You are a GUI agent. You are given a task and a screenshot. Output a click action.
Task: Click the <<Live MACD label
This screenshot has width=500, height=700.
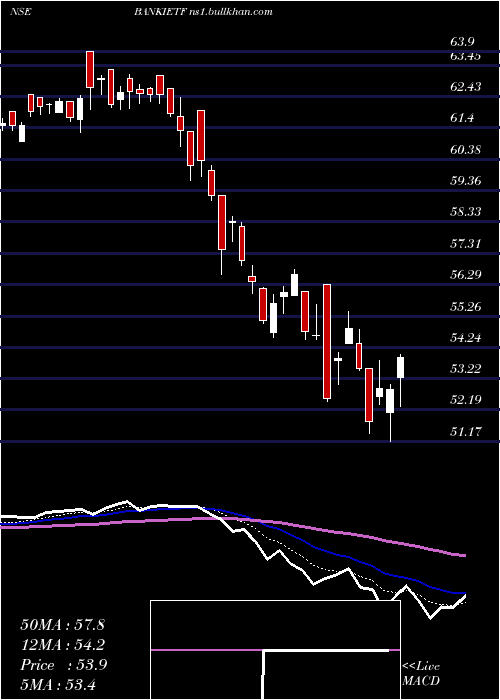point(421,673)
